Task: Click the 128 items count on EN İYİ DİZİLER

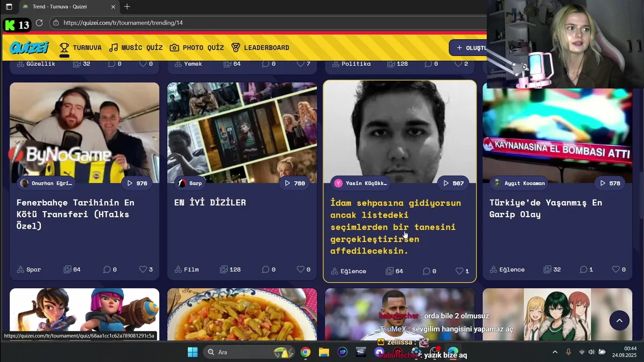Action: (x=230, y=269)
